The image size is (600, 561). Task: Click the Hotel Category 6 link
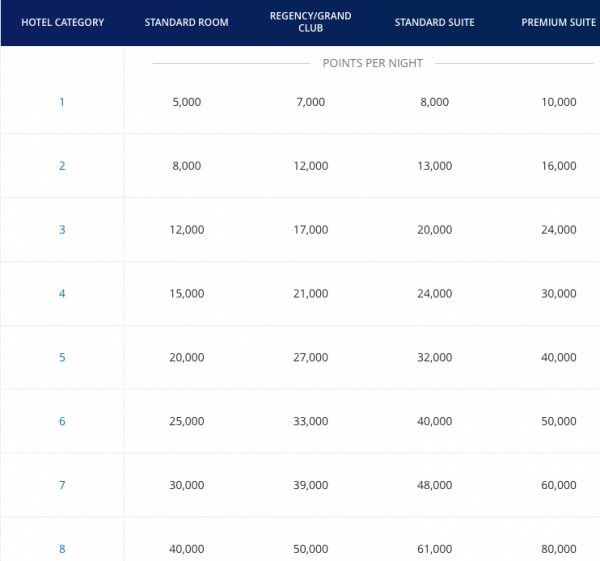click(x=62, y=421)
